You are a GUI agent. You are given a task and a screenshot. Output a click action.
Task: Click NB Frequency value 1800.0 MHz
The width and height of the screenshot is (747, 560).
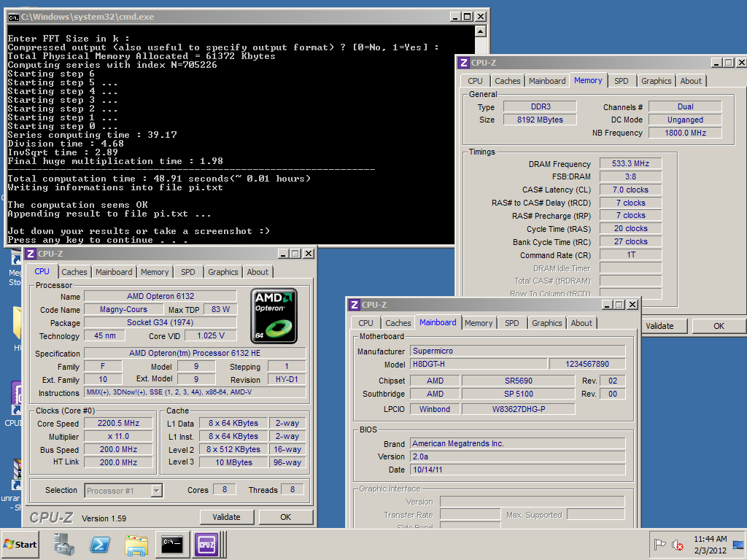point(685,133)
